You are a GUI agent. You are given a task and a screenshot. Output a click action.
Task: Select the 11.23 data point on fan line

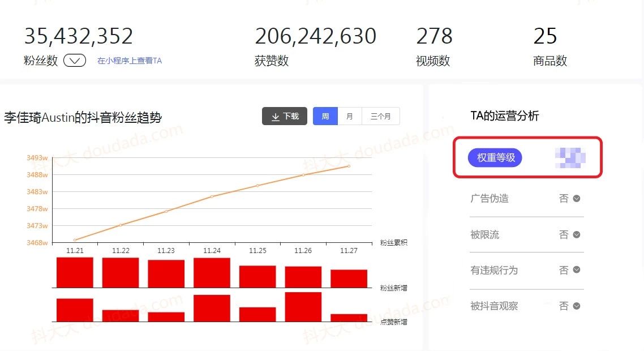[166, 211]
